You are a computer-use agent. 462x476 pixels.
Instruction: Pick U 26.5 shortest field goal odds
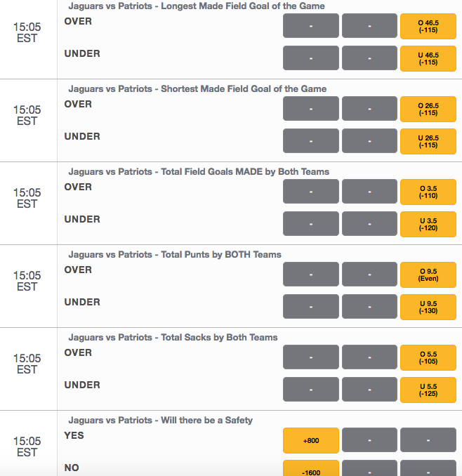[x=428, y=141]
